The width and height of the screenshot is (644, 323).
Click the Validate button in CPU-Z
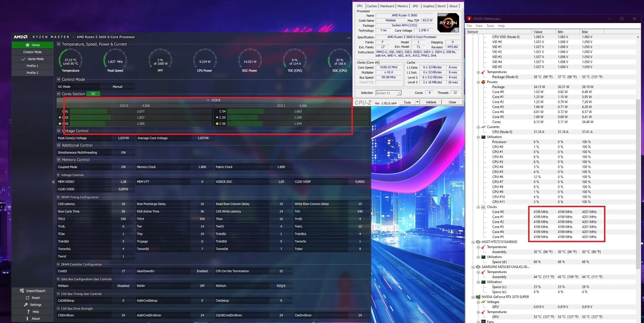click(431, 102)
